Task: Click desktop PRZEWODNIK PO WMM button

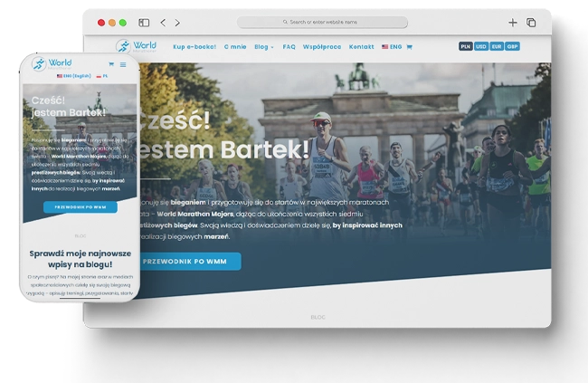Action: point(189,262)
